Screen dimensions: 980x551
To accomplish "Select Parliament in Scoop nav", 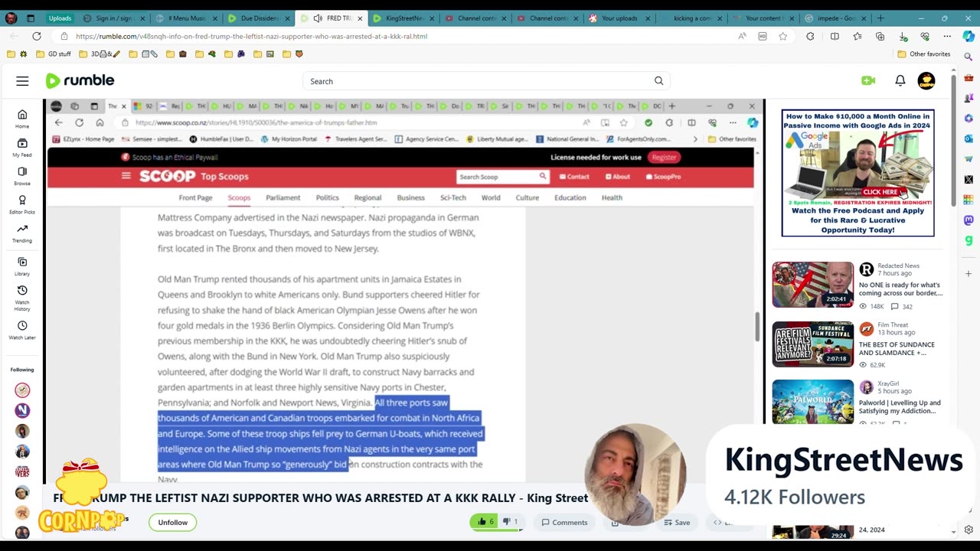I will pos(283,197).
